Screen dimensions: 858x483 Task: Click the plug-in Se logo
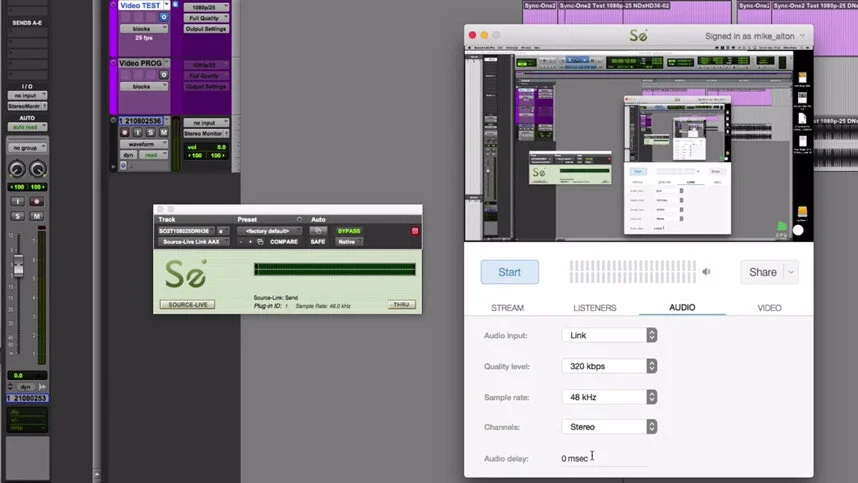click(186, 274)
